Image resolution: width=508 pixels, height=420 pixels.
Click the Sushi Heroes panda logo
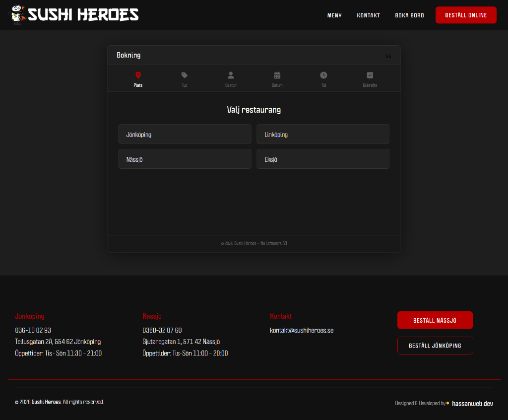tap(18, 14)
